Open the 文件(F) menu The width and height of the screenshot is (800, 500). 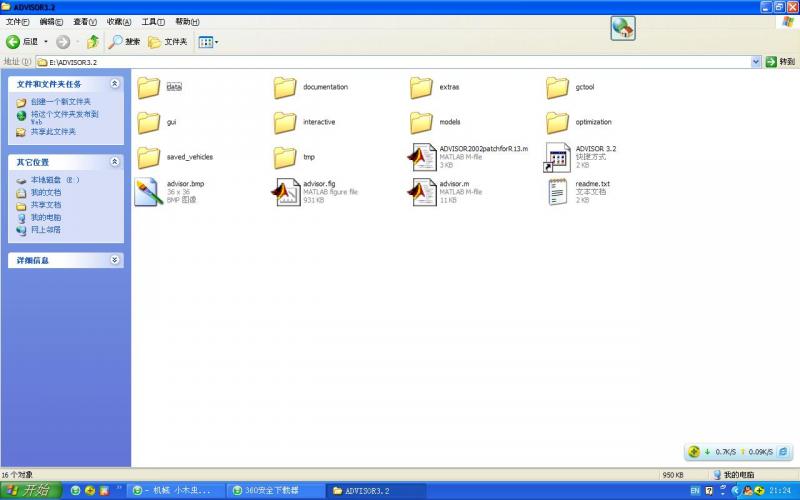pos(17,22)
